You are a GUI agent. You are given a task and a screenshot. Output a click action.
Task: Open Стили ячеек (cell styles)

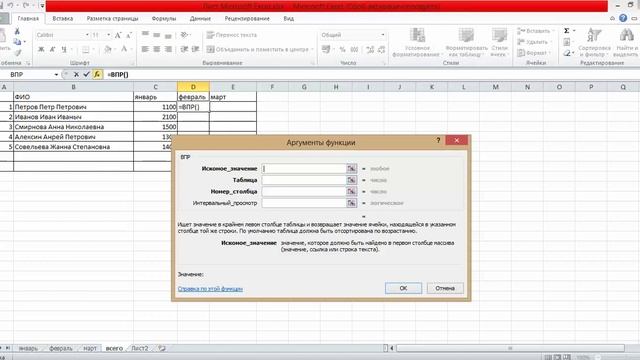[x=499, y=43]
